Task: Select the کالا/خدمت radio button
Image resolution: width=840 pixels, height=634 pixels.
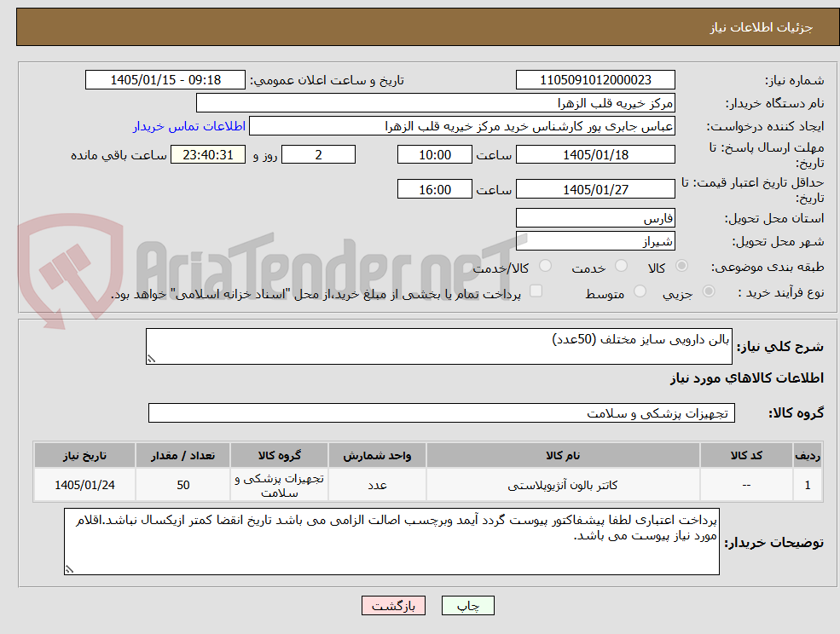Action: click(545, 266)
